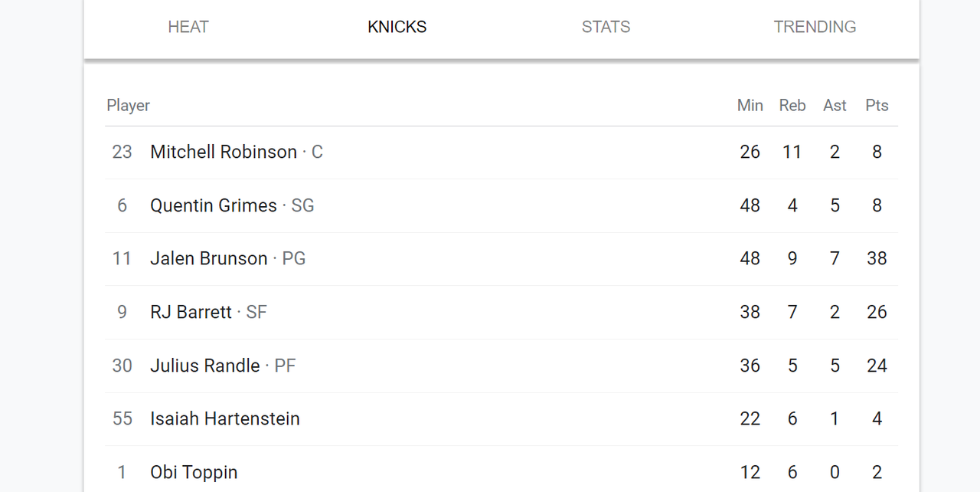The image size is (980, 492).
Task: View Isaiah Hartenstein's details
Action: pyautogui.click(x=225, y=418)
